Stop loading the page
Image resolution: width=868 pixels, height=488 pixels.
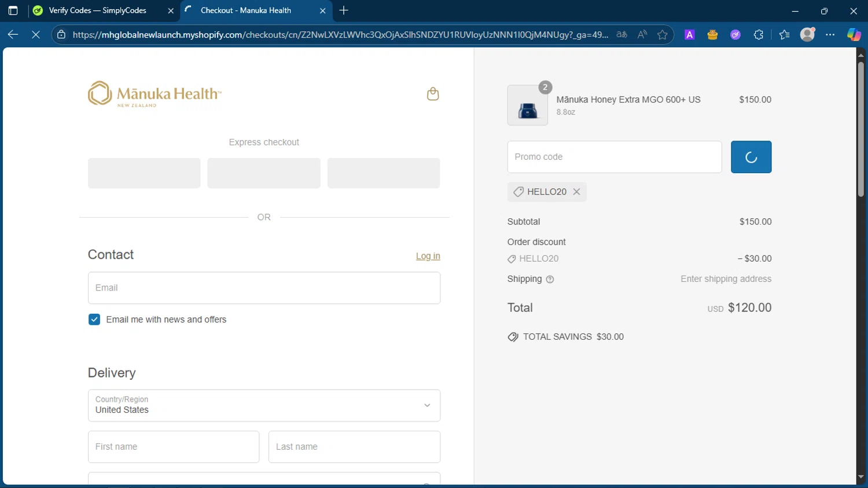(x=36, y=35)
